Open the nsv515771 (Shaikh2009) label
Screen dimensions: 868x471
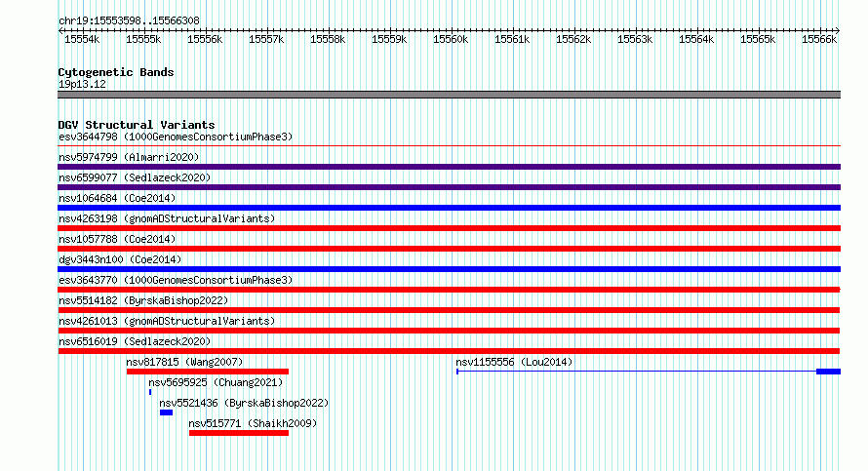(253, 423)
